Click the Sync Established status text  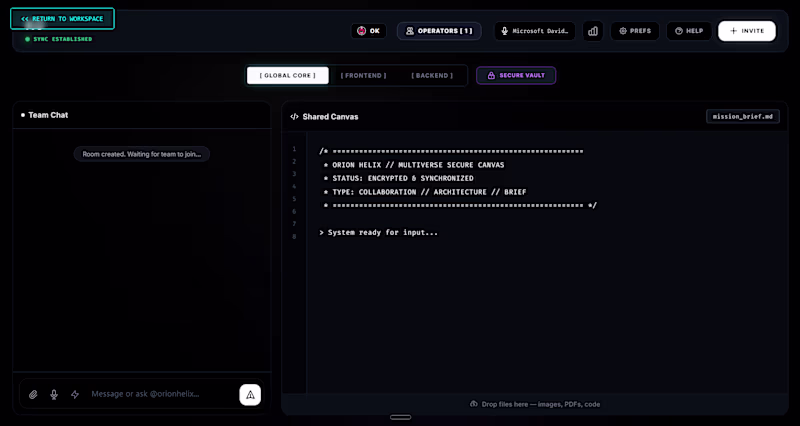point(63,39)
